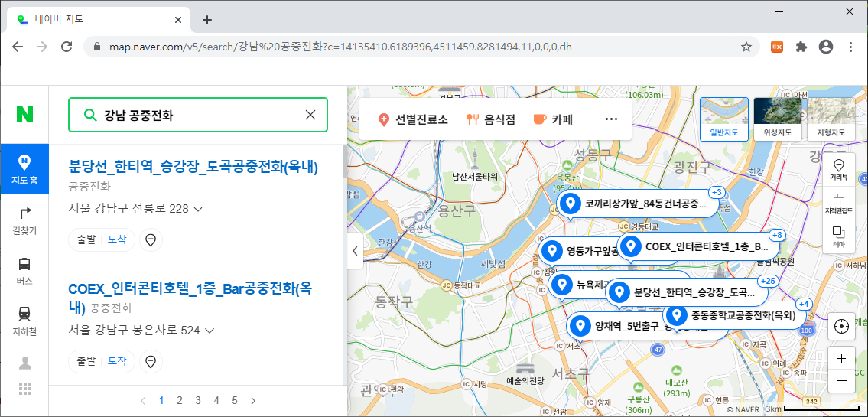868x417 pixels.
Task: Expand address 서울 강남구 선릉로 228
Action: point(135,209)
